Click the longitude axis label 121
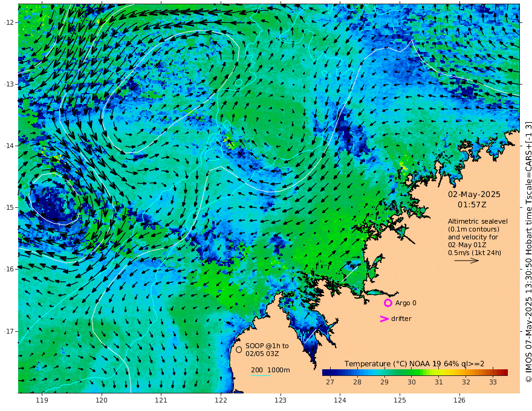This screenshot has height=411, width=532. click(161, 400)
